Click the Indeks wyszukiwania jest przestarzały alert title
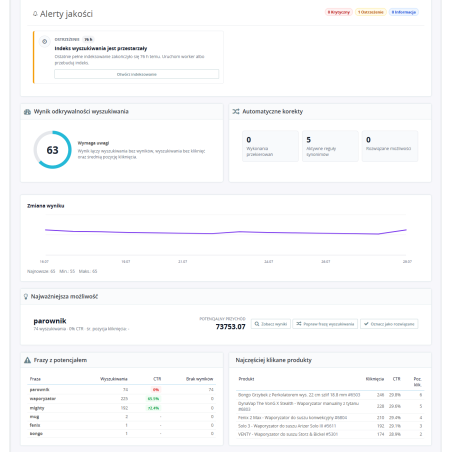 (101, 49)
